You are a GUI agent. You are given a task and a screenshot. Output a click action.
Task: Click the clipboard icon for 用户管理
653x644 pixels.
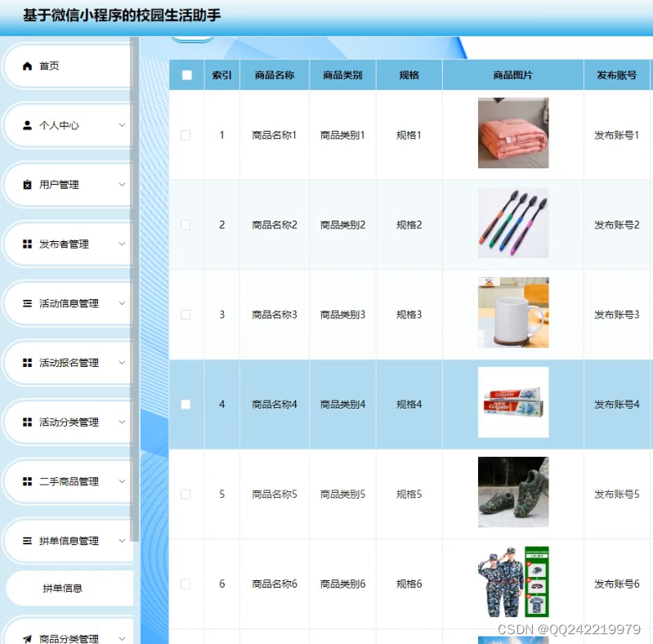27,185
